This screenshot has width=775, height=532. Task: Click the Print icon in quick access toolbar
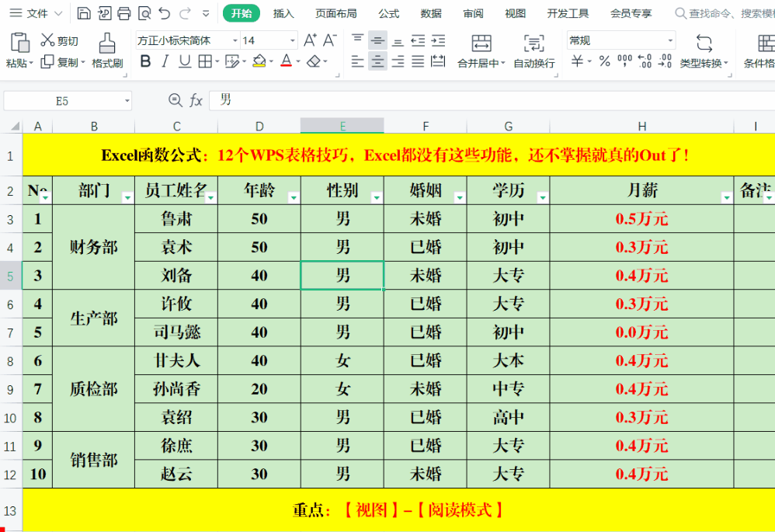pyautogui.click(x=124, y=13)
